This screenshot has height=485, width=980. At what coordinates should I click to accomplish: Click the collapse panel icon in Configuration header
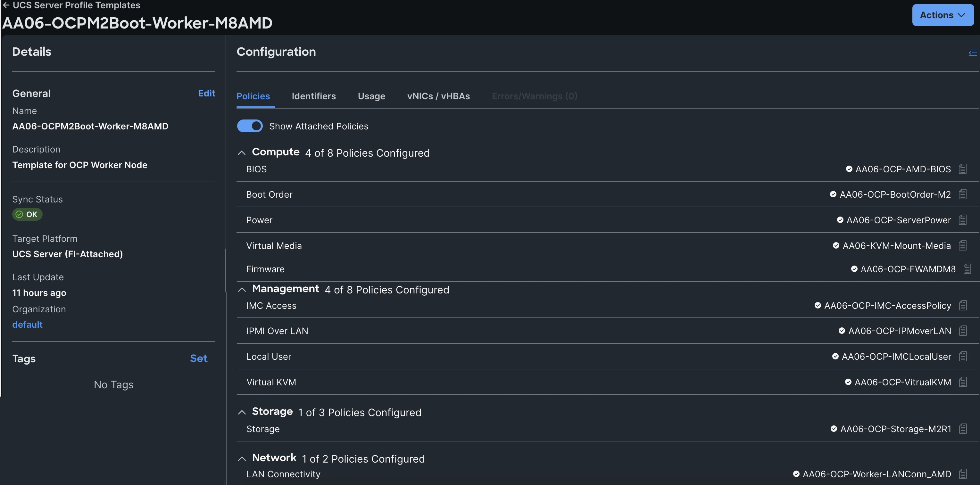[972, 53]
